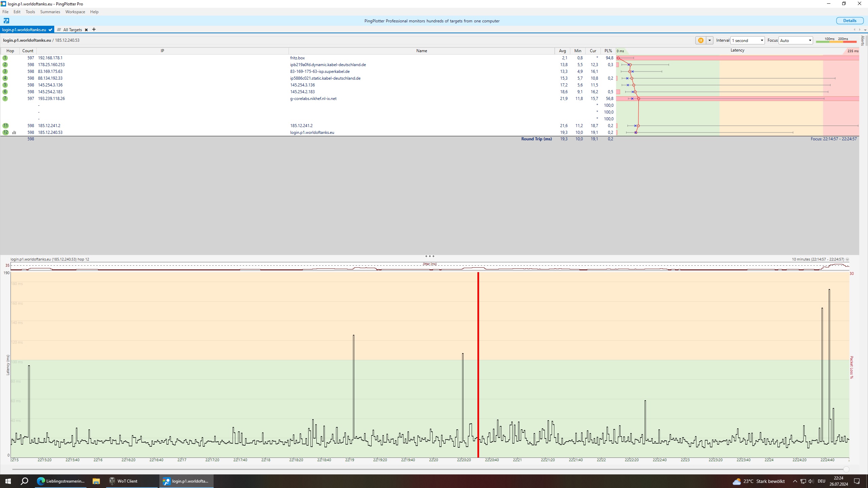The width and height of the screenshot is (868, 488).
Task: Add a new target tab with plus icon
Action: click(x=94, y=29)
